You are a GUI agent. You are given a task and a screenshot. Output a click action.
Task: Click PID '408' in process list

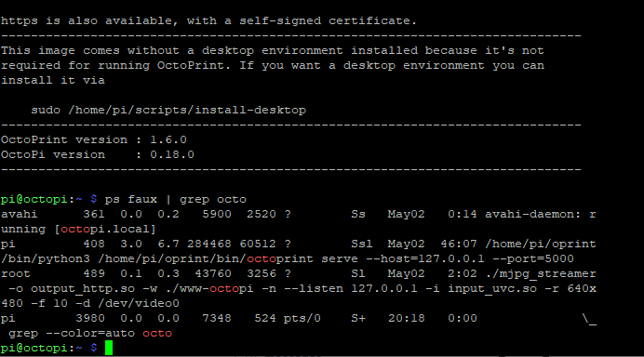click(94, 244)
